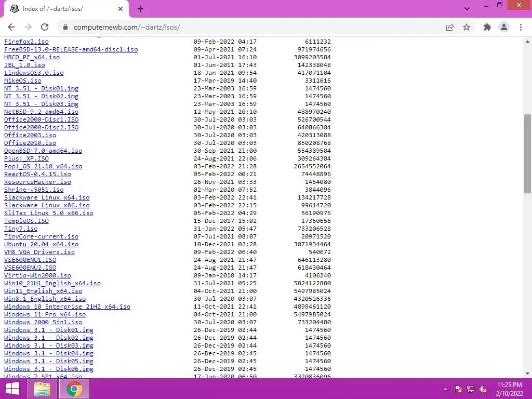Download TinyCore-current.iso

pyautogui.click(x=42, y=236)
